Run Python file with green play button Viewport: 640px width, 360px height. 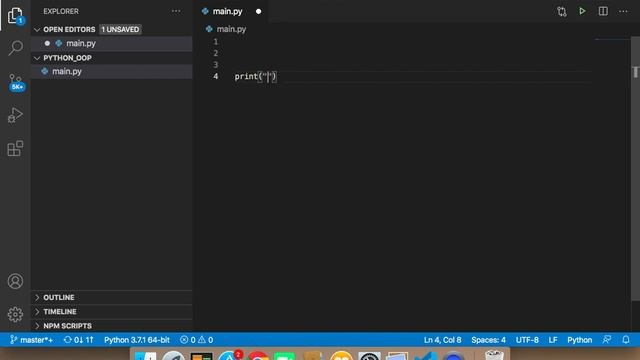[582, 11]
